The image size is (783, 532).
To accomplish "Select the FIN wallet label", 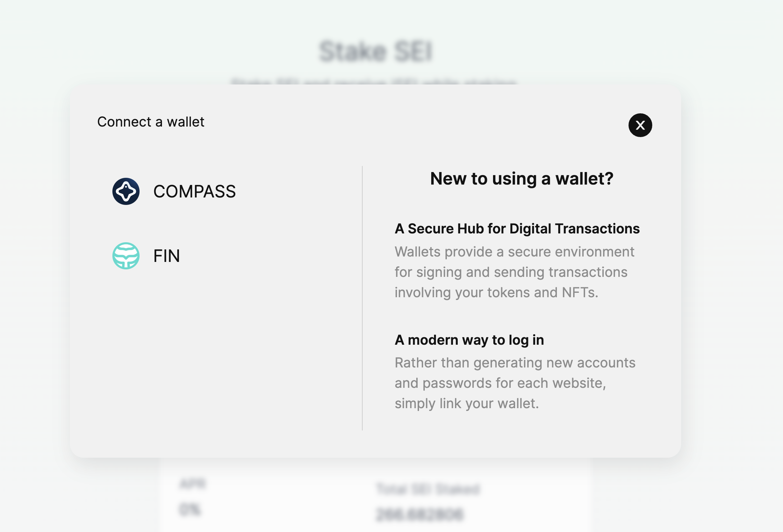I will point(166,256).
